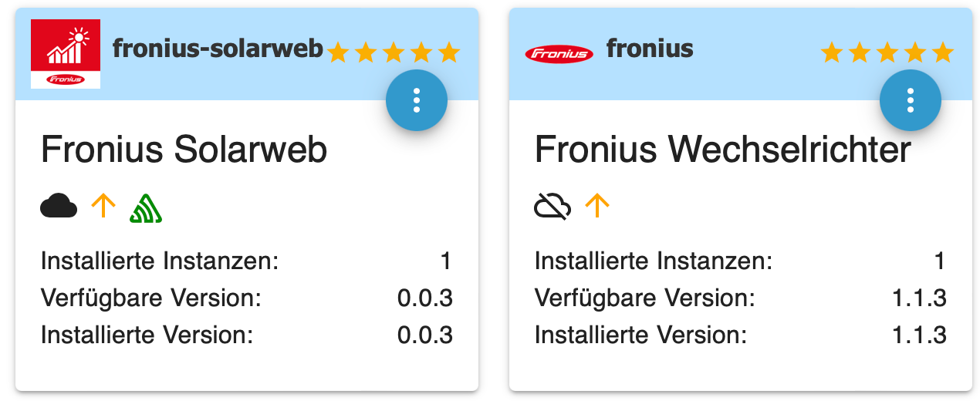Click the orange arrow icon under Fronius Solarweb
The image size is (980, 401).
(x=103, y=206)
